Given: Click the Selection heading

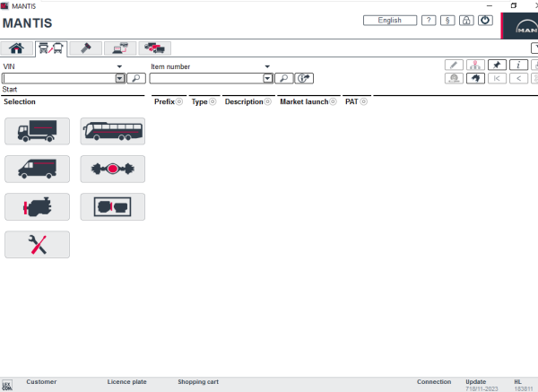Looking at the screenshot, I should tap(20, 101).
